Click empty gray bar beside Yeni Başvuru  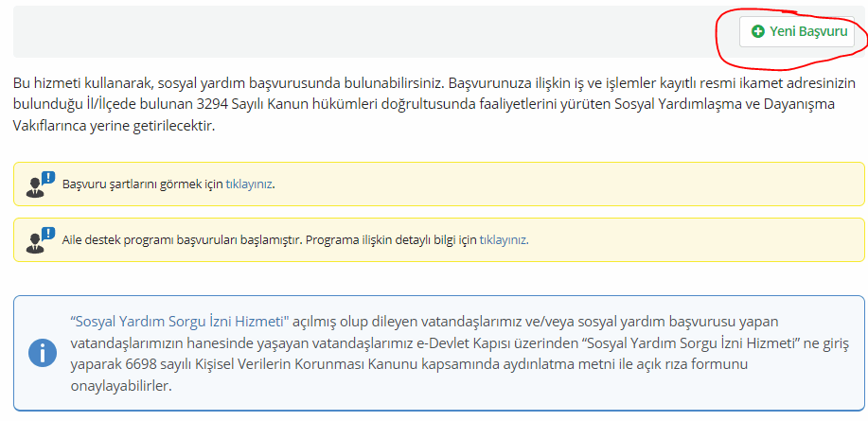click(x=365, y=31)
